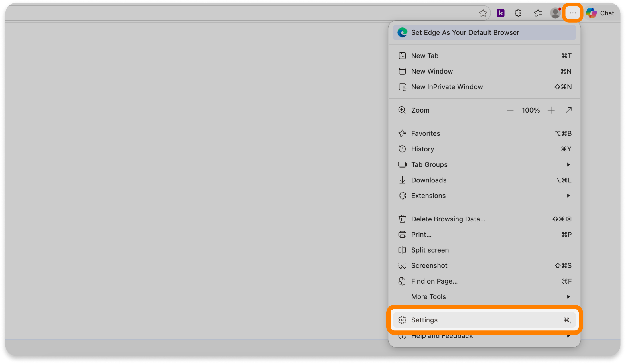This screenshot has height=364, width=626.
Task: Click the trash icon for Delete Browsing Data
Action: tap(402, 219)
